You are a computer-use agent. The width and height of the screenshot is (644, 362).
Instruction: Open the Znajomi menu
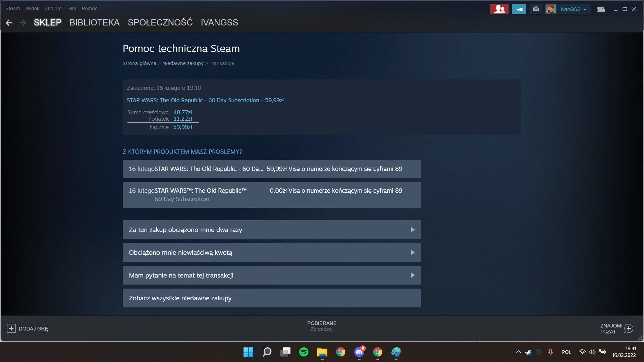point(54,8)
